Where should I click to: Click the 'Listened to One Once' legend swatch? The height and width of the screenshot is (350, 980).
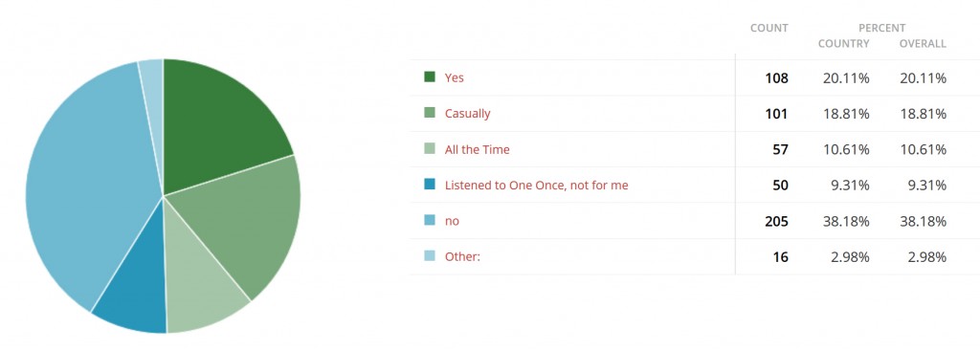430,185
